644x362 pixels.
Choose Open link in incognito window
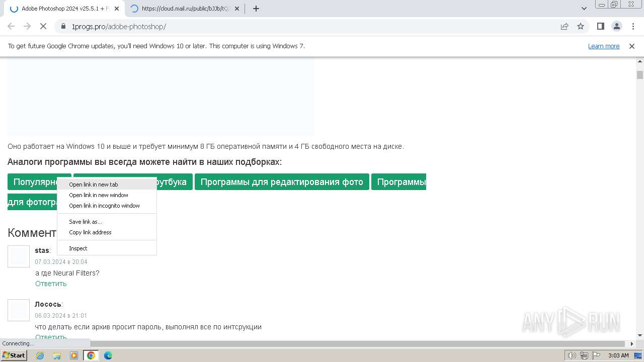(x=107, y=206)
